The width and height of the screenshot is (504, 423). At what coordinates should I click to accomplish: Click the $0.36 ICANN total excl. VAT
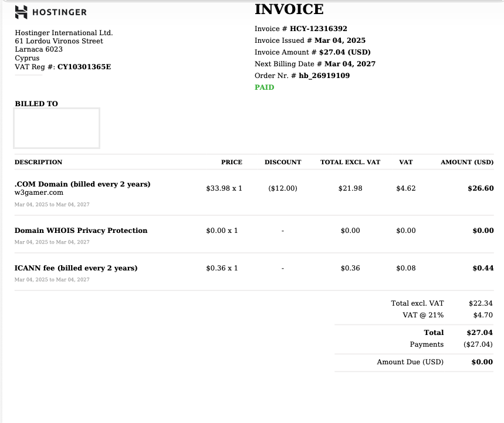coord(350,268)
